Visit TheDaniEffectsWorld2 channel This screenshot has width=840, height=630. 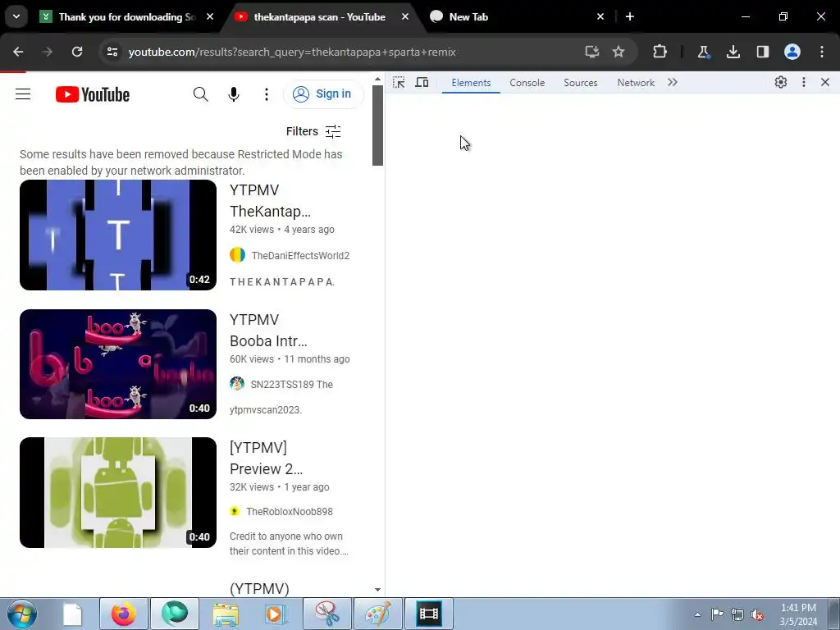300,256
